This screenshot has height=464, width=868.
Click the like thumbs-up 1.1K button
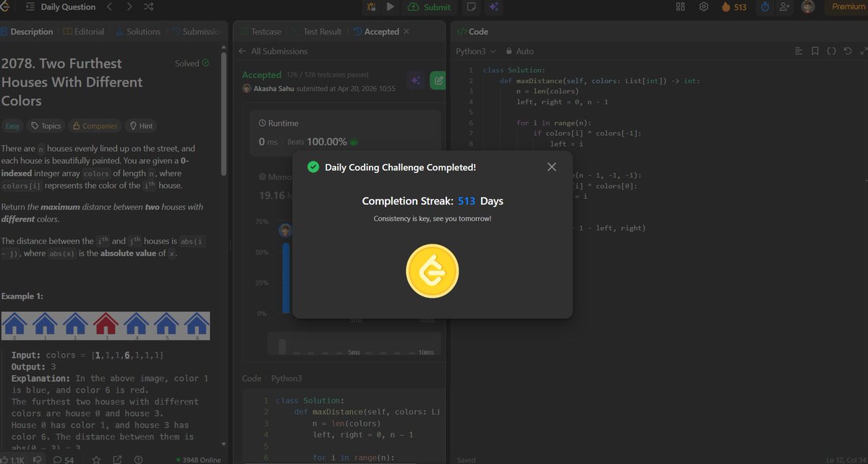pos(14,460)
